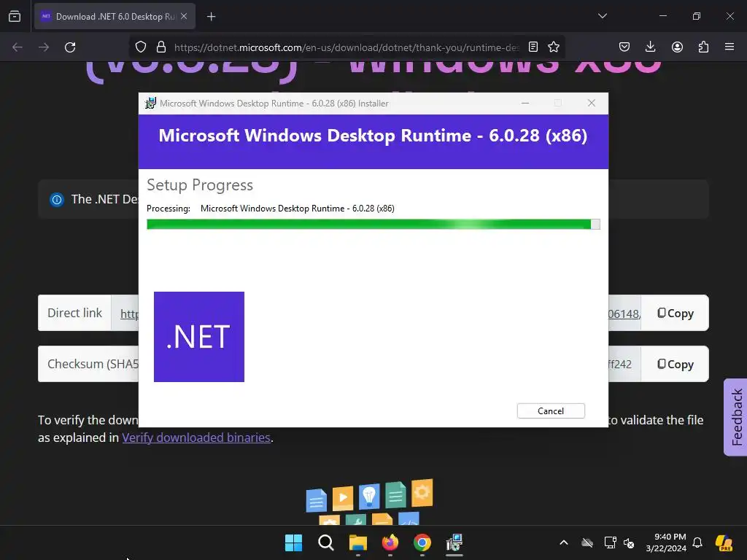Viewport: 747px width, 560px height.
Task: Click the Checksum (SHA512) label
Action: tap(93, 364)
